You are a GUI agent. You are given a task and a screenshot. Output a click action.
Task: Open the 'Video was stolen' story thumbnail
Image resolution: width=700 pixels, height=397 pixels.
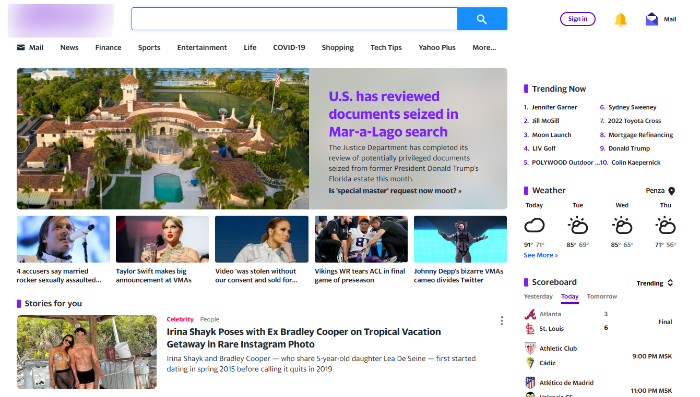tap(262, 239)
